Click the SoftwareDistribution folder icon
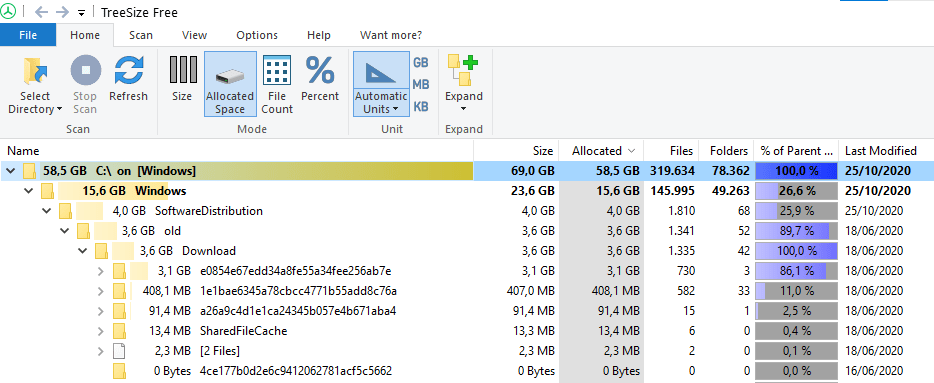This screenshot has width=934, height=383. (66, 211)
